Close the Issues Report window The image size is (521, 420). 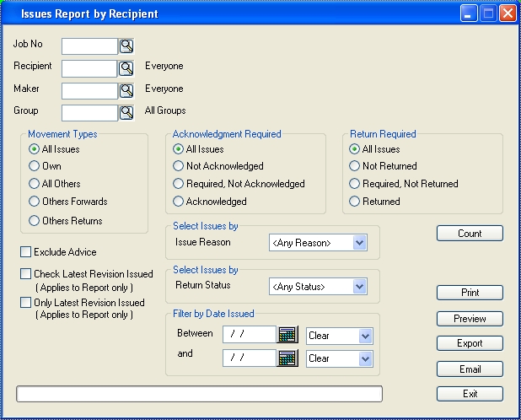pyautogui.click(x=508, y=13)
